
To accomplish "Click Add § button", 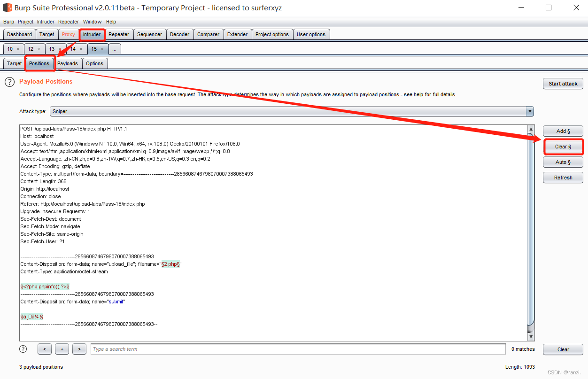I will [563, 131].
